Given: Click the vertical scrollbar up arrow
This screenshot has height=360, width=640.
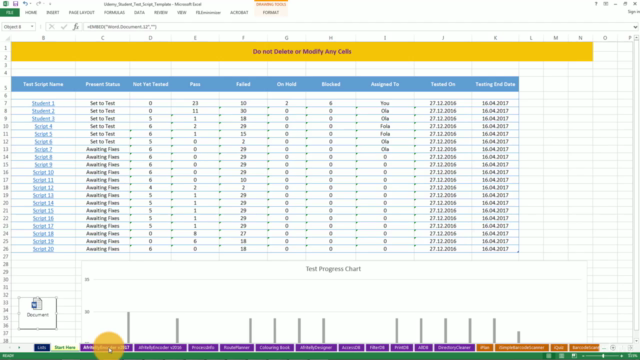Looking at the screenshot, I should tap(636, 38).
